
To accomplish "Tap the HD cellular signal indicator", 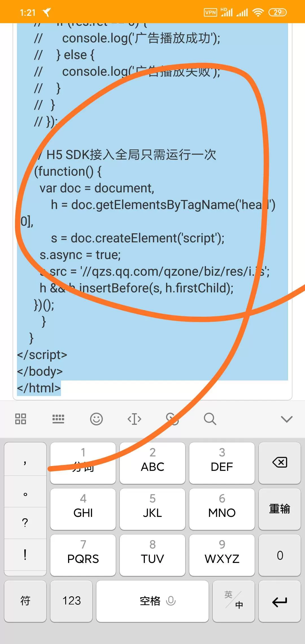I will coord(226,12).
